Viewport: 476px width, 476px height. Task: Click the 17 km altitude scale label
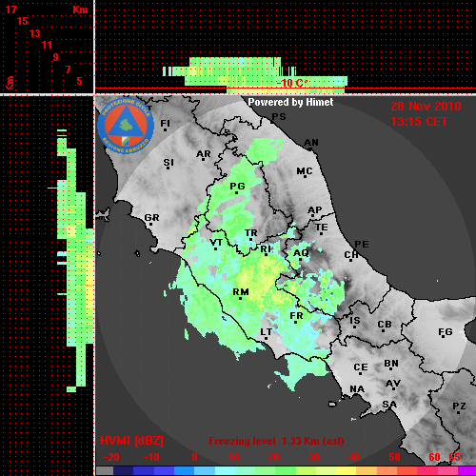(x=11, y=10)
